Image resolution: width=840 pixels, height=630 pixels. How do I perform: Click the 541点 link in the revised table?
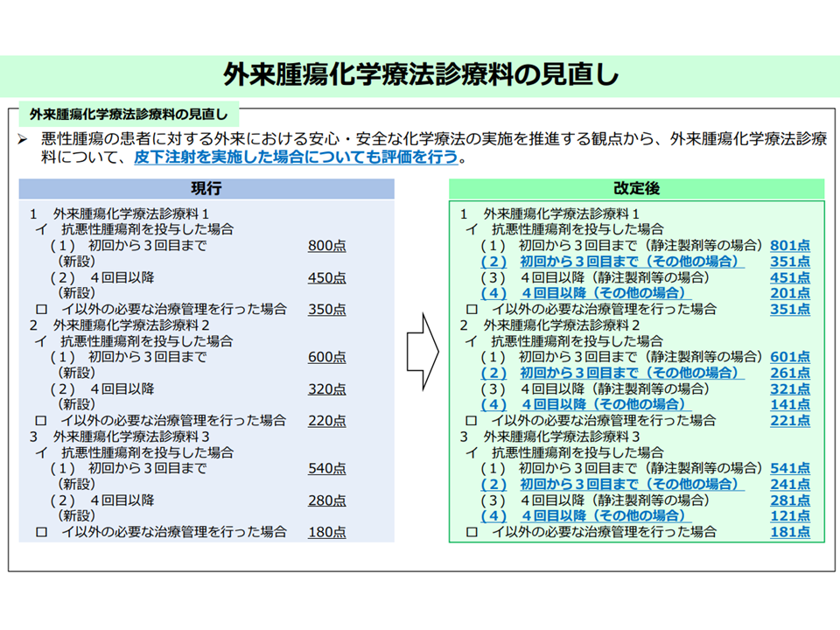pyautogui.click(x=790, y=468)
